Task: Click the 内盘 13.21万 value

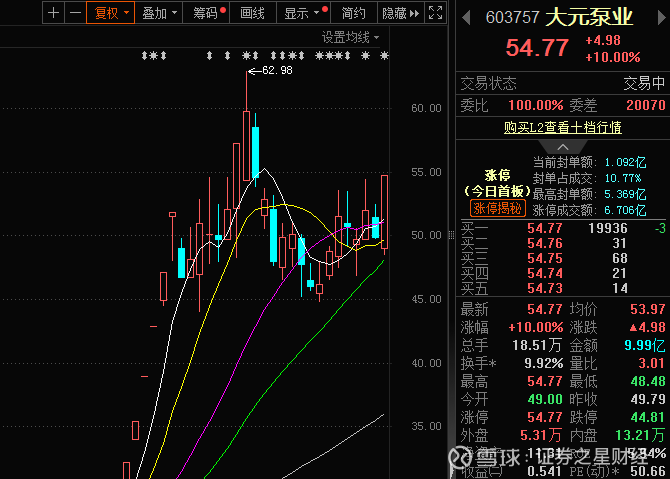Action: pyautogui.click(x=641, y=435)
